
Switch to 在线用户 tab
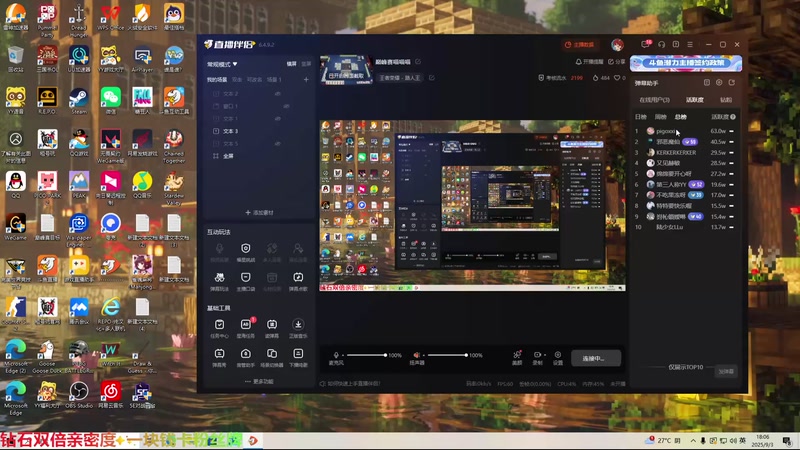click(x=655, y=100)
